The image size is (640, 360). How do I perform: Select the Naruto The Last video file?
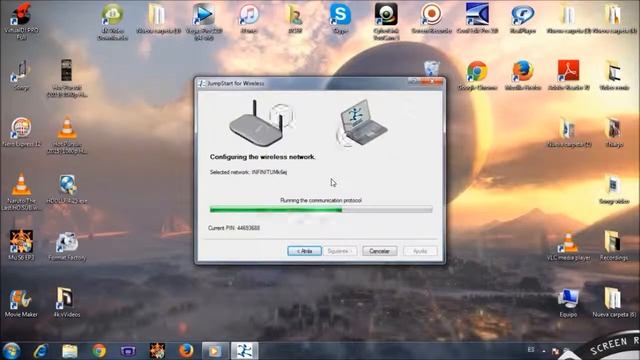21,192
